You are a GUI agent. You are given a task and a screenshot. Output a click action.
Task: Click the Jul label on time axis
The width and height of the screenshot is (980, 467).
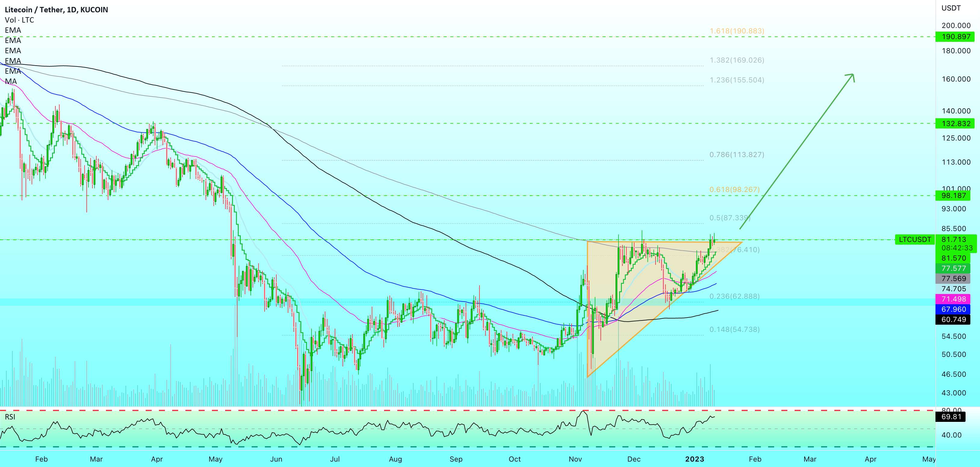click(335, 459)
